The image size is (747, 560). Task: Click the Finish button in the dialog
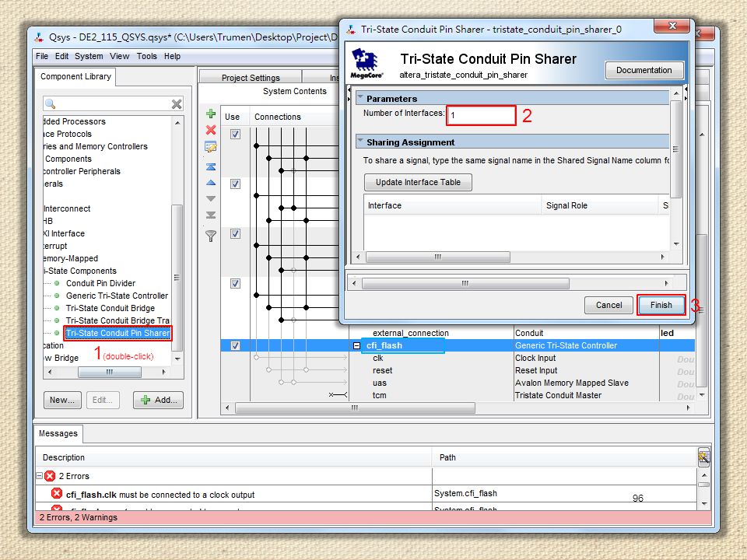click(661, 305)
